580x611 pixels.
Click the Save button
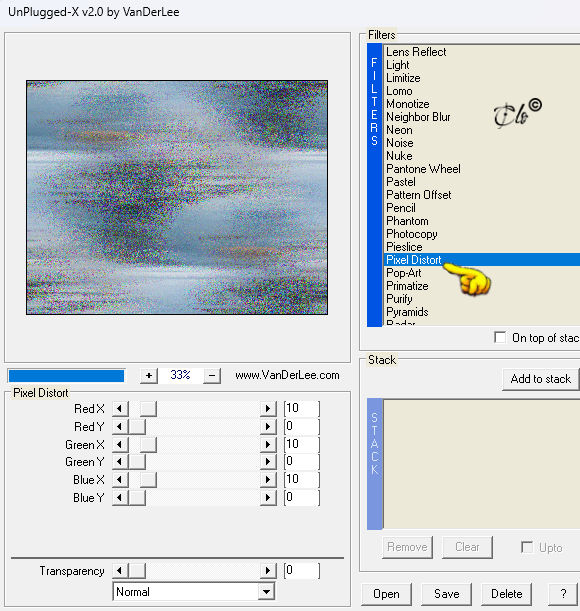coord(446,594)
